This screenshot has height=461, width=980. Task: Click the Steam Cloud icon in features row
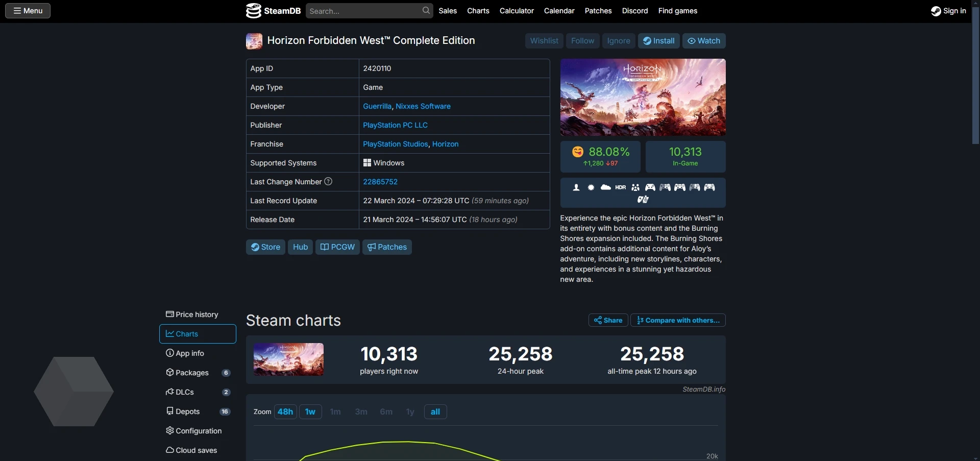(x=605, y=187)
